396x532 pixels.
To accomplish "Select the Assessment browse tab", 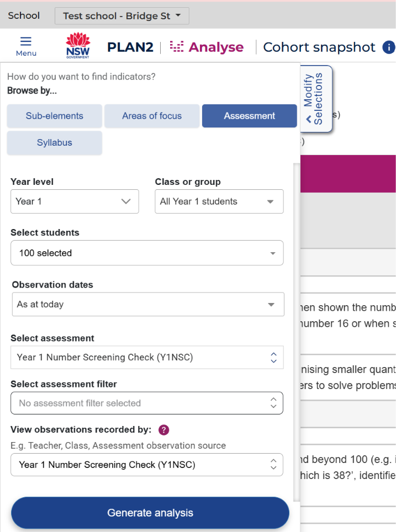I will coord(250,116).
